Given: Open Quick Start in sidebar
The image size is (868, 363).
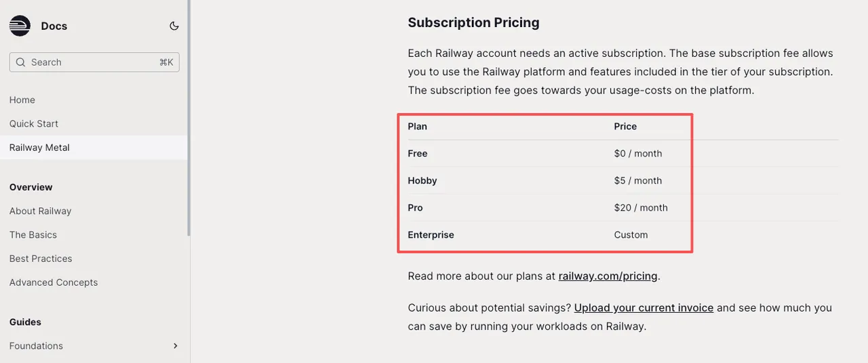Looking at the screenshot, I should (34, 123).
